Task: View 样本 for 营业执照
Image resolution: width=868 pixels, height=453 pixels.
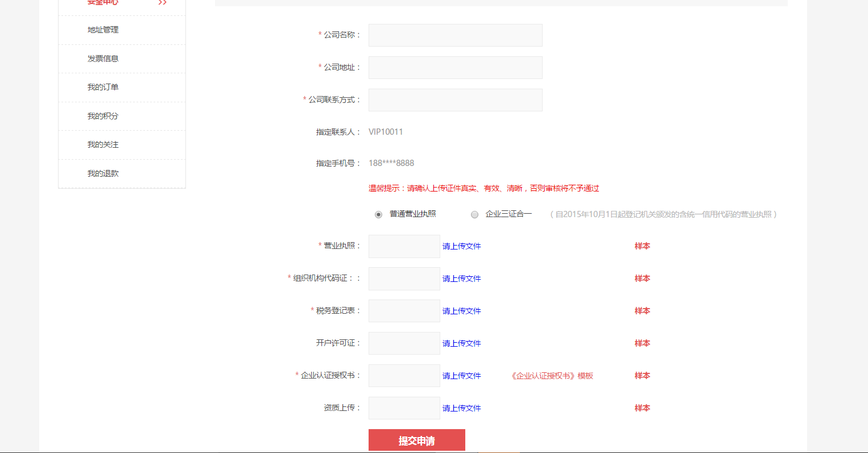Action: point(642,246)
